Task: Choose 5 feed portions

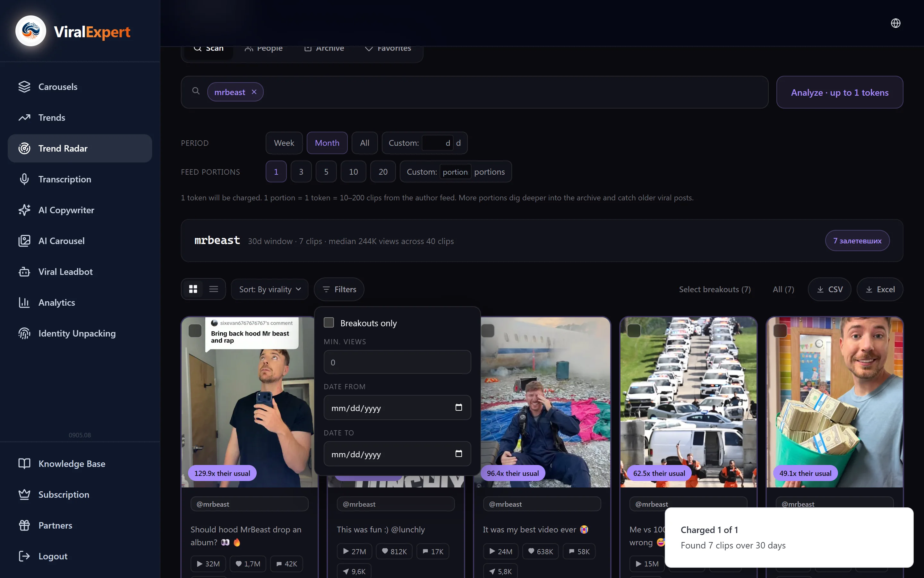Action: pyautogui.click(x=326, y=172)
